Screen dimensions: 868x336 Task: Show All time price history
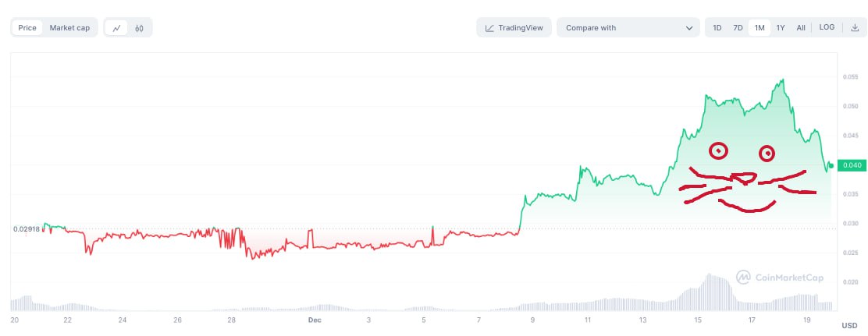coord(801,28)
